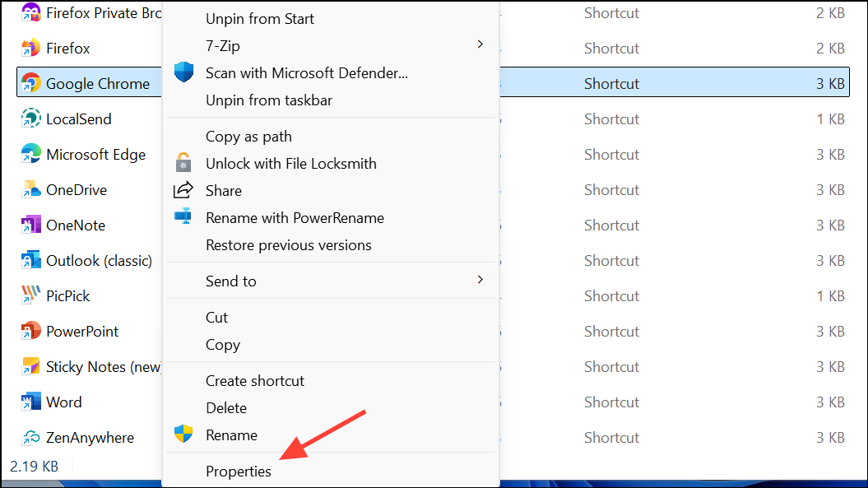Select the Google Chrome shortcut icon
This screenshot has width=868, height=488.
(30, 83)
